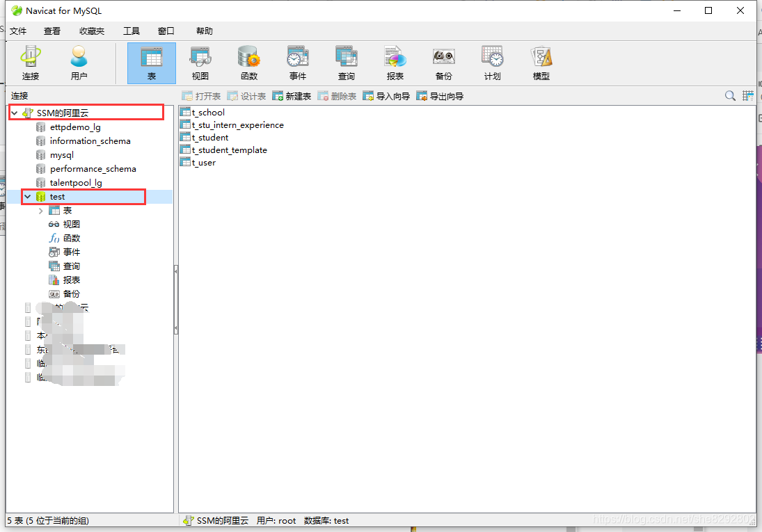Screen dimensions: 762x532
Task: Select table t_student_template
Action: point(230,150)
